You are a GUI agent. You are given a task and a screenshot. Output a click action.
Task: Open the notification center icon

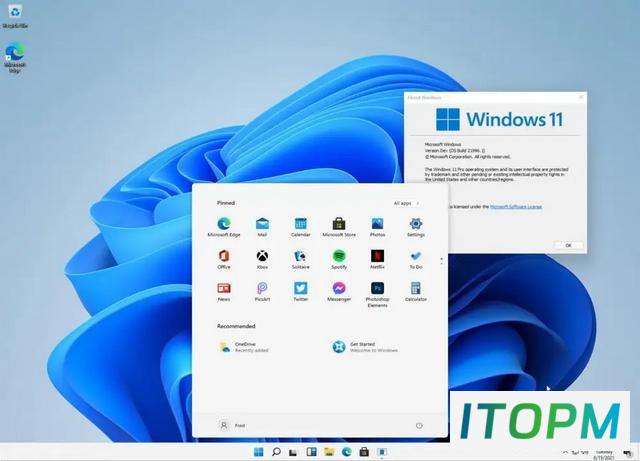[627, 453]
